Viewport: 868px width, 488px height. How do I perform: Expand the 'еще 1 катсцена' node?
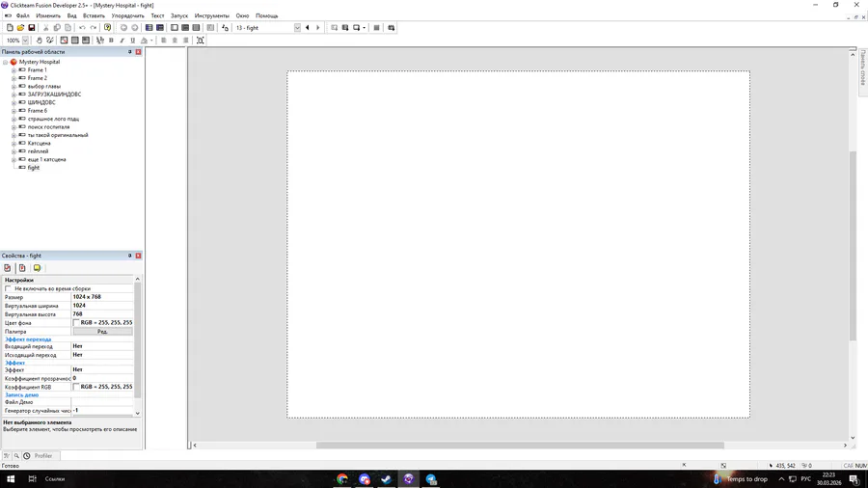tap(14, 159)
